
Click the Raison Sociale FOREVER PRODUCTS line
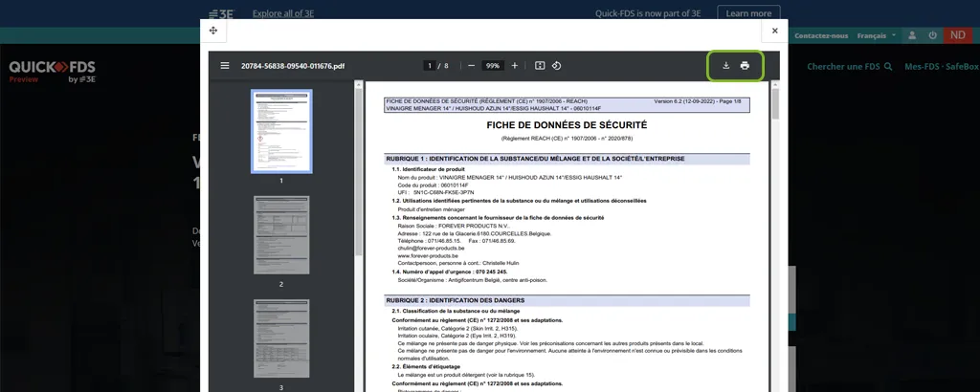454,226
